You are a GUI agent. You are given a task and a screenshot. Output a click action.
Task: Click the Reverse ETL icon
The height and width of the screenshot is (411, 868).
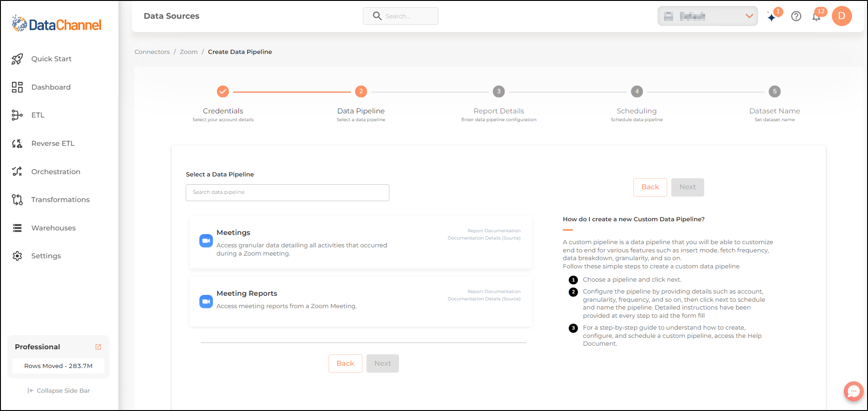click(17, 144)
